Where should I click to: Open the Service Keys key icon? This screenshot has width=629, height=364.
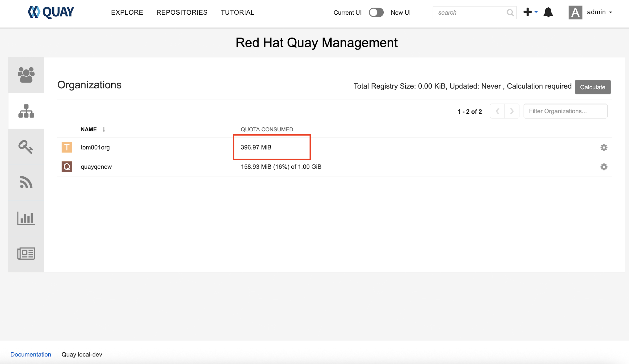coord(26,147)
